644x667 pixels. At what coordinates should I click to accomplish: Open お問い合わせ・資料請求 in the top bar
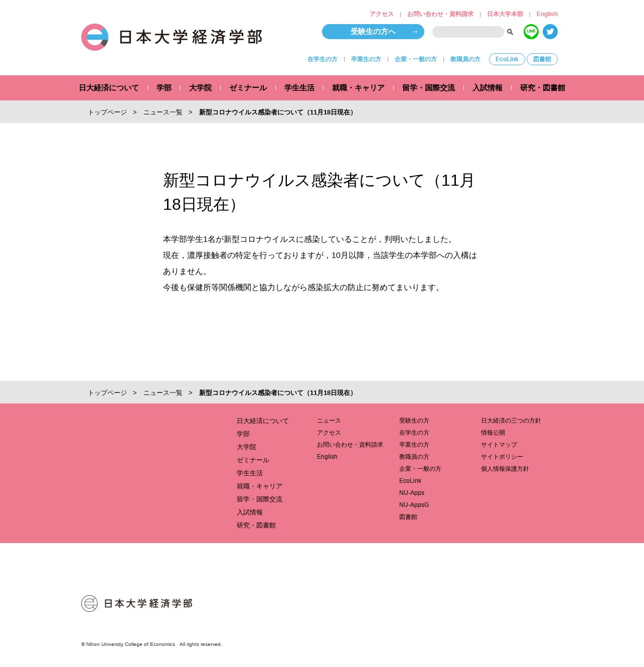[440, 14]
